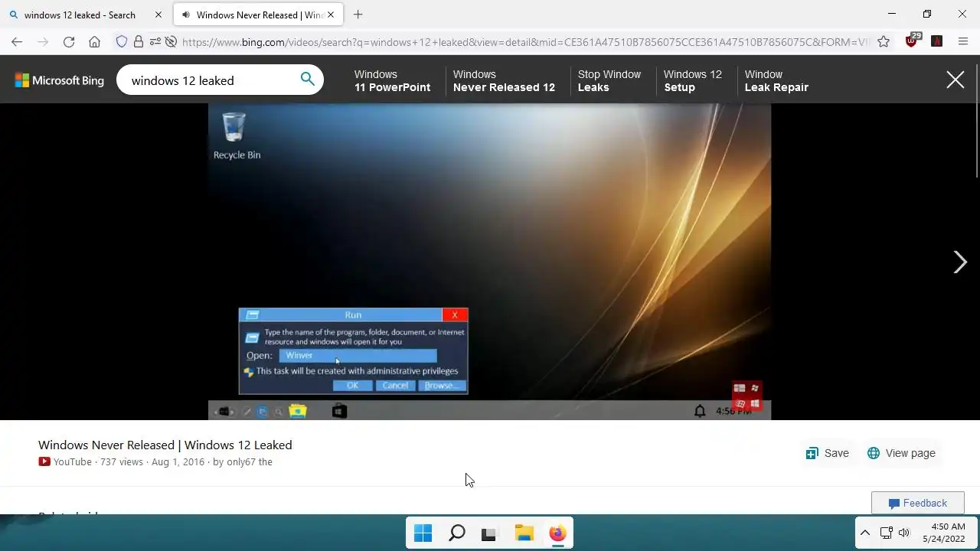Screen dimensions: 980x551
Task: Close the 'Windows Never Released' tab
Action: click(x=331, y=15)
